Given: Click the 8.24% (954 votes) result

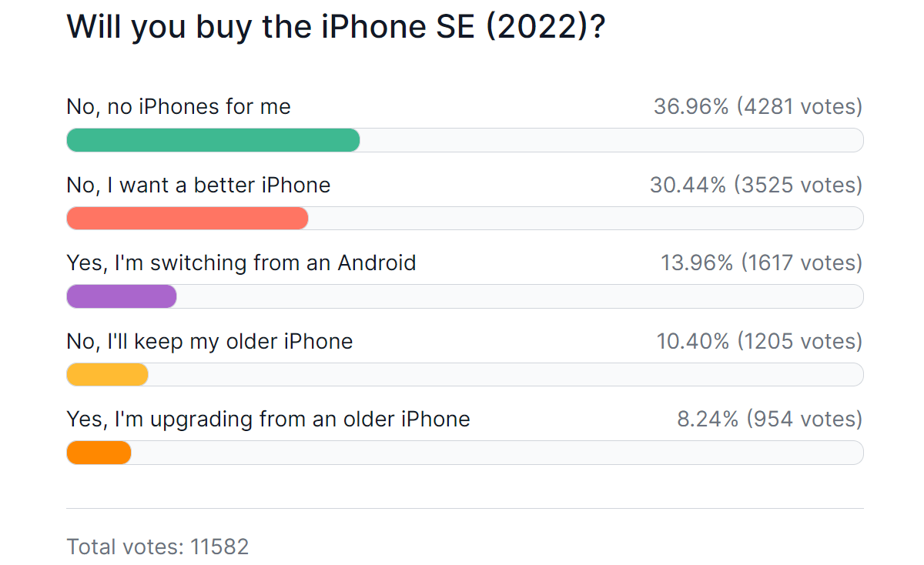Looking at the screenshot, I should 769,420.
